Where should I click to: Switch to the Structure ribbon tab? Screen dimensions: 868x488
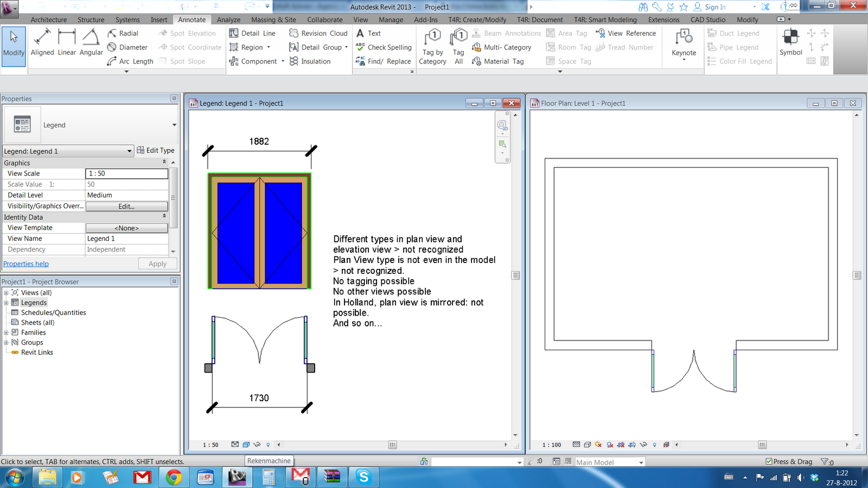(x=91, y=20)
